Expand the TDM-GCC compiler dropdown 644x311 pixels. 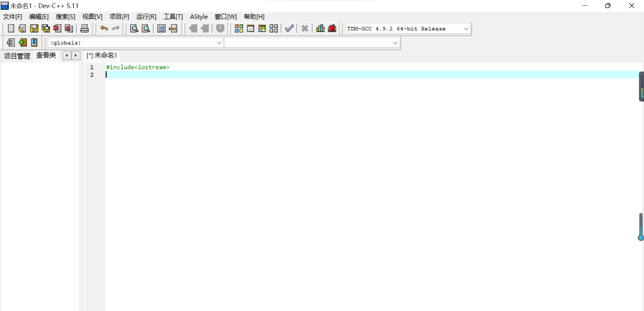(x=466, y=29)
